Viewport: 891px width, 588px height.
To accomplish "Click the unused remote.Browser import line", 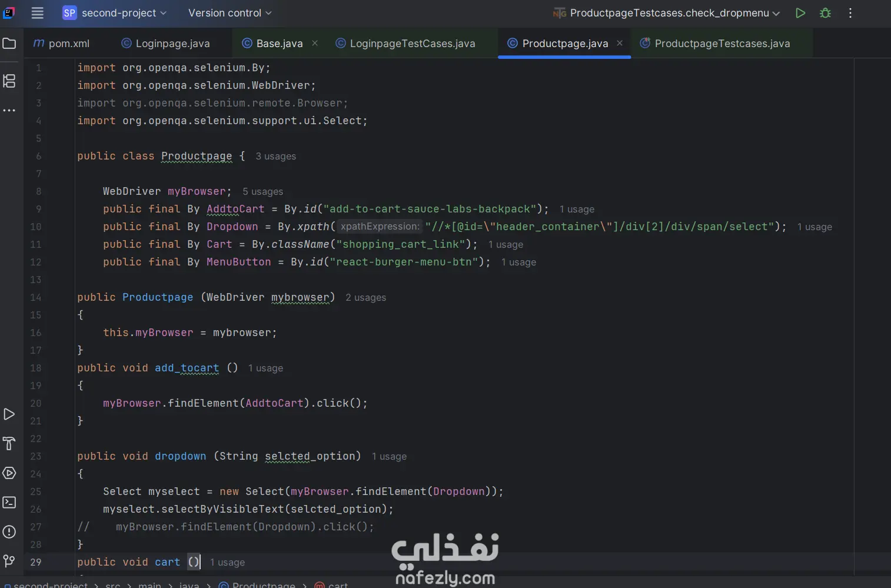I will pyautogui.click(x=212, y=103).
